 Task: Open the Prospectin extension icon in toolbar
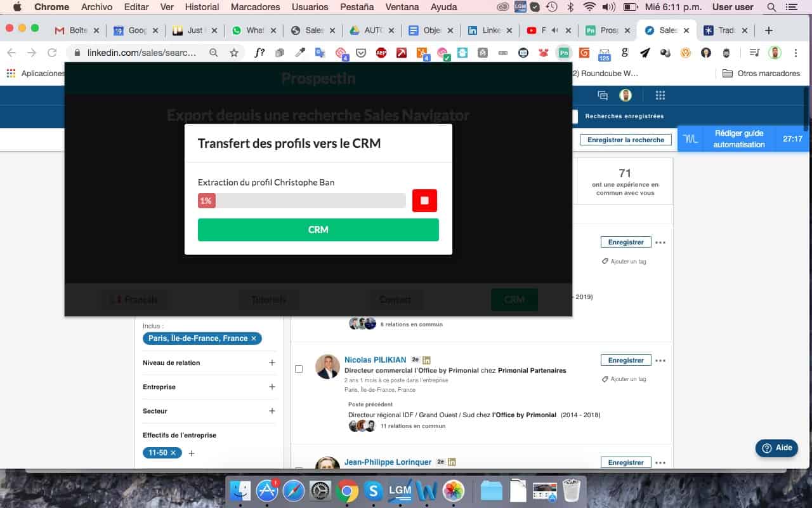coord(564,53)
